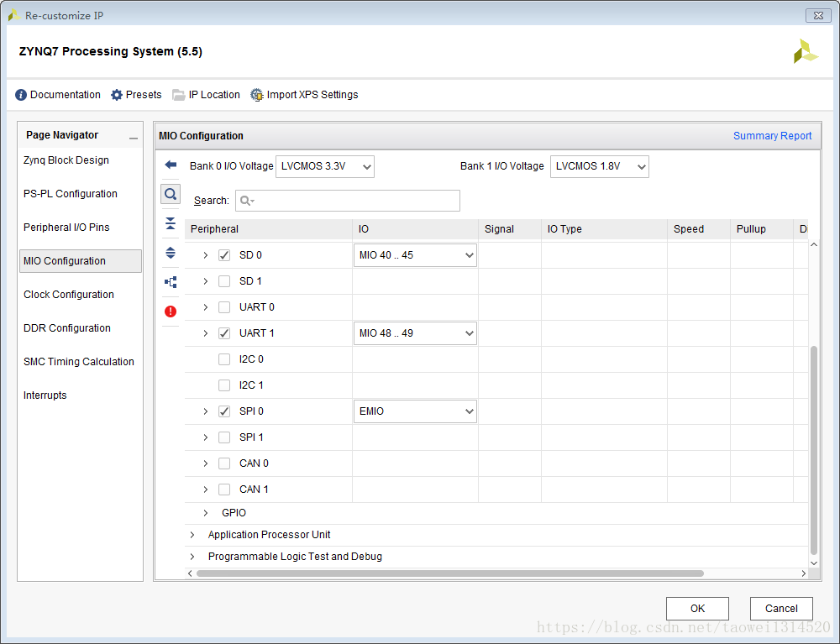Click the expand all icon
The image size is (840, 644).
pos(171,253)
